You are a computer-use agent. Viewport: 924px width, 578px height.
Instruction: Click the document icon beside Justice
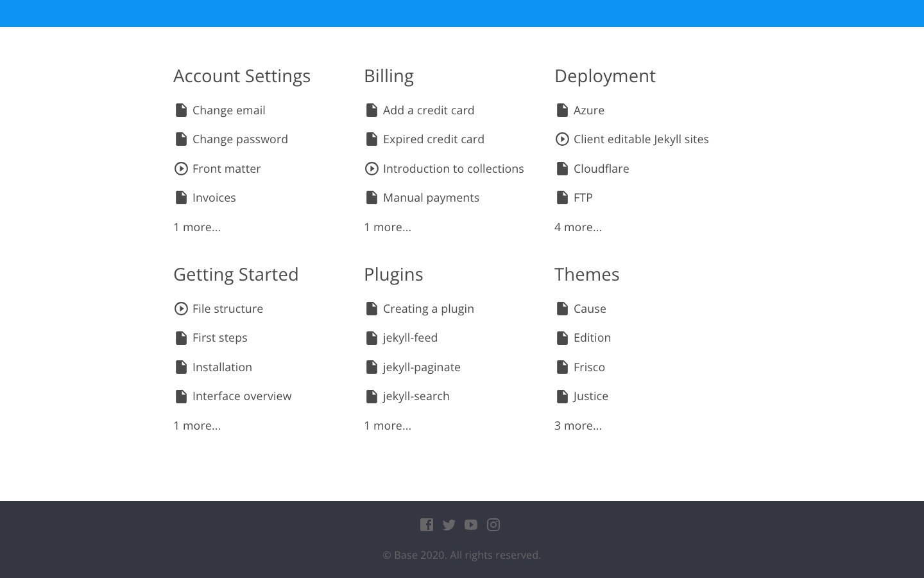tap(562, 396)
